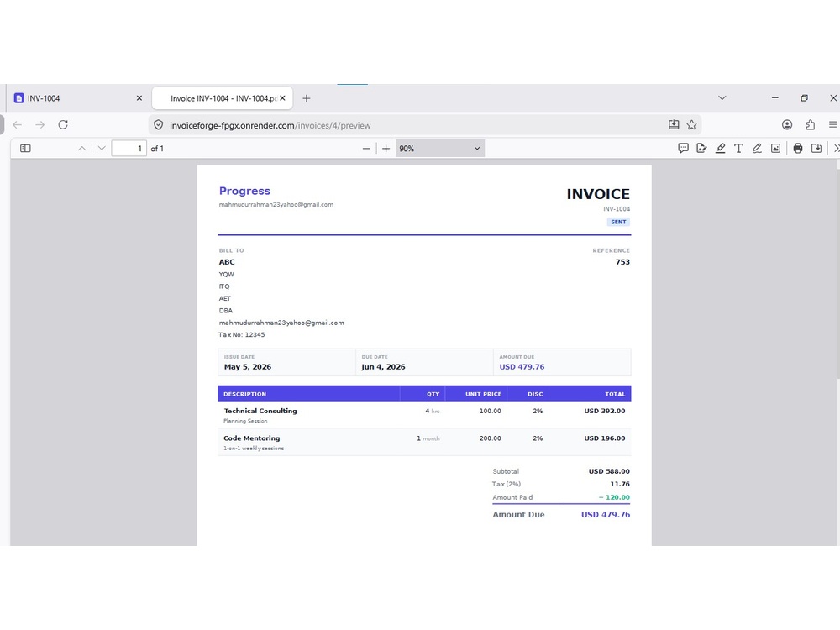Viewport: 840px width, 630px height.
Task: Zoom out of the PDF
Action: 366,149
